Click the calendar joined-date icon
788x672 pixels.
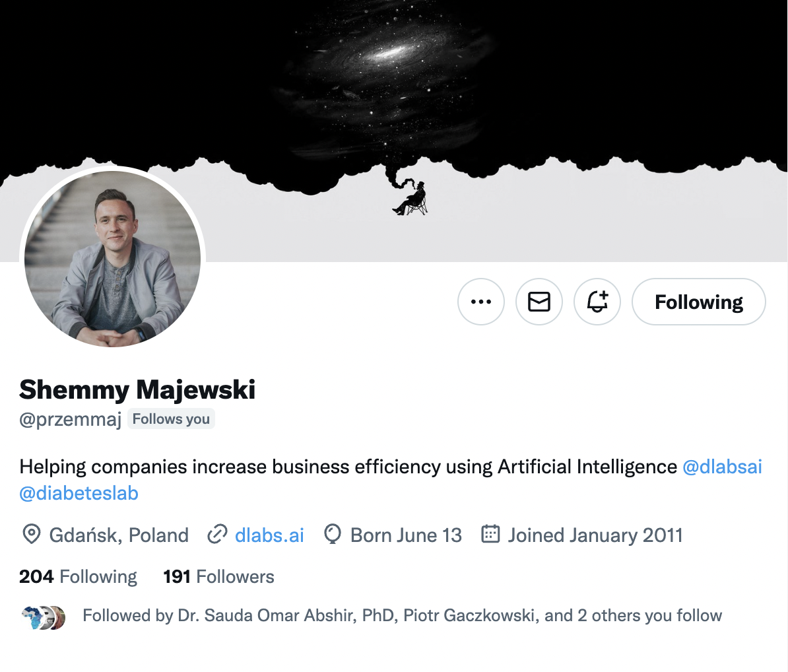[490, 533]
